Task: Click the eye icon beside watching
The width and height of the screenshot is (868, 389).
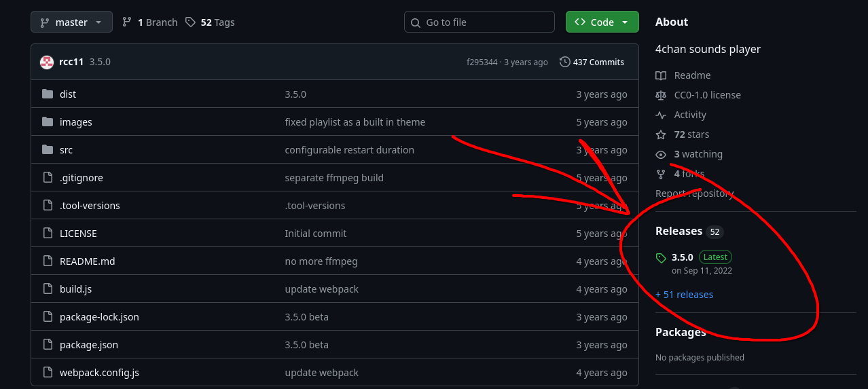Action: 661,154
